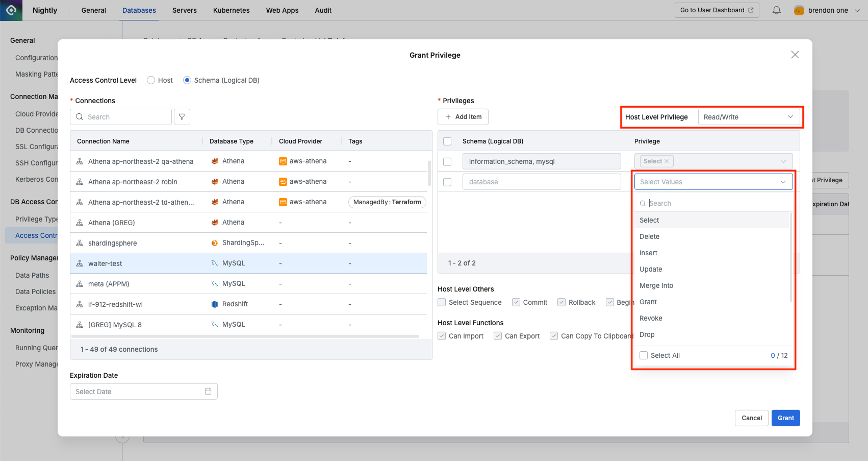Screen dimensions: 868x461
Task: Click the aws-athena icon in qa-athena row
Action: tap(283, 161)
